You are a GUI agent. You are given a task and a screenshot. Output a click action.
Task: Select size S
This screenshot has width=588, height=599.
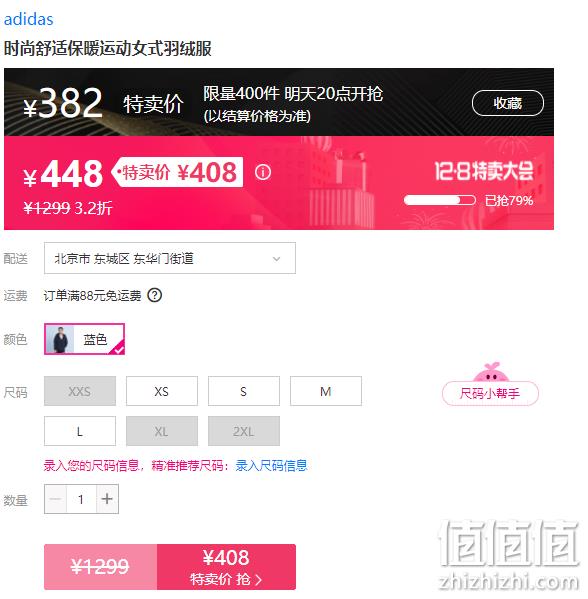[x=244, y=391]
